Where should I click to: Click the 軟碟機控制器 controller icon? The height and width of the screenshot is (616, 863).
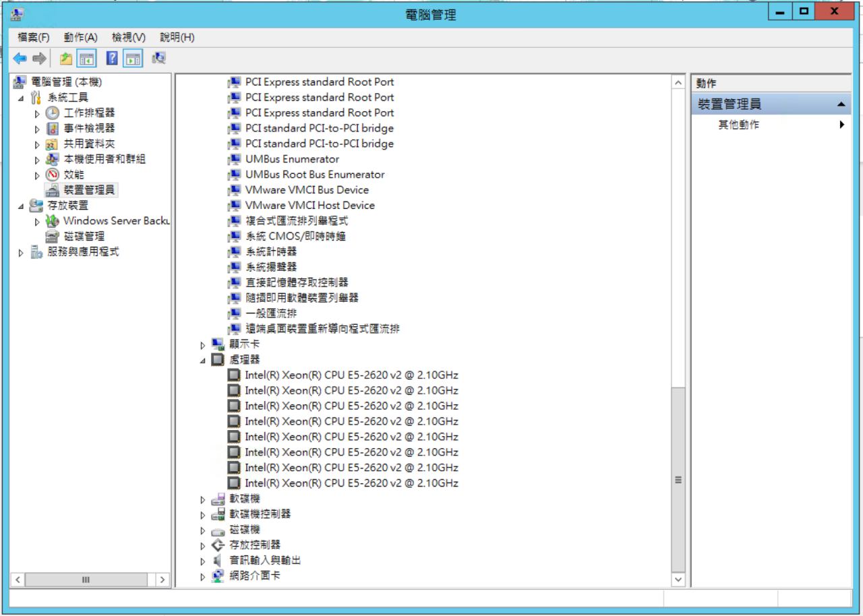point(218,514)
